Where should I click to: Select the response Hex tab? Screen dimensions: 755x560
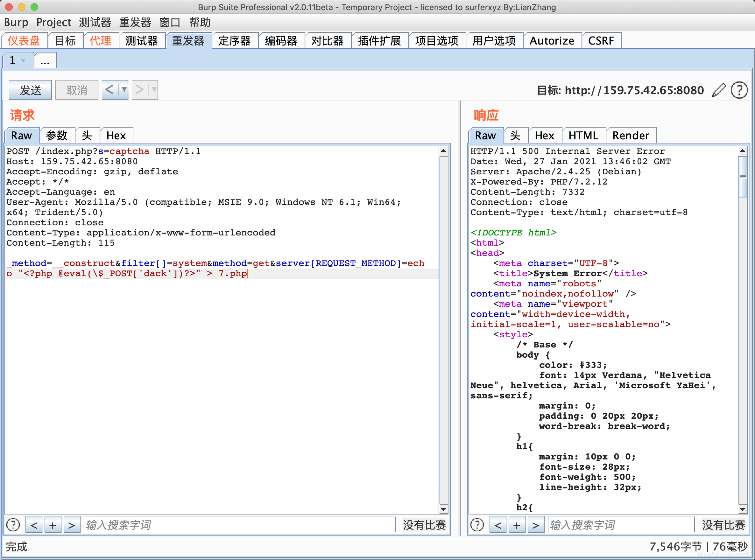coord(545,136)
